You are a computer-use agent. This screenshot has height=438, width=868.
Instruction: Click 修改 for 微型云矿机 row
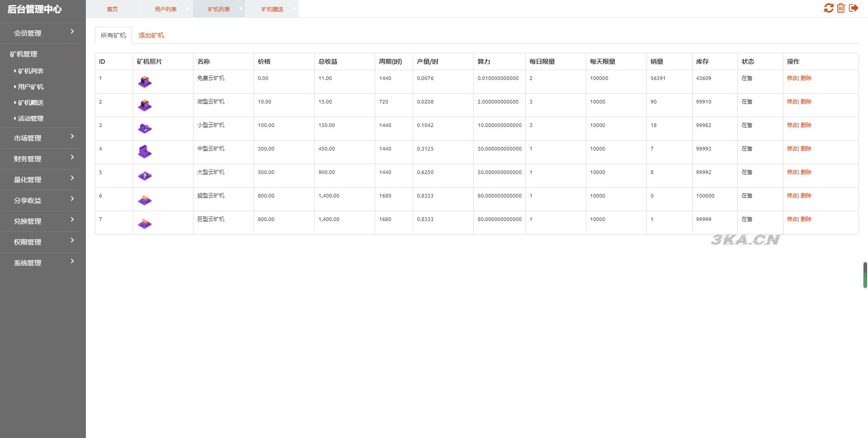point(792,102)
